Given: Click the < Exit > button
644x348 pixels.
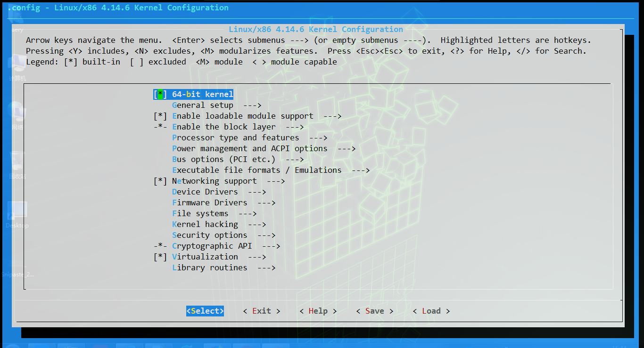Looking at the screenshot, I should click(x=262, y=311).
